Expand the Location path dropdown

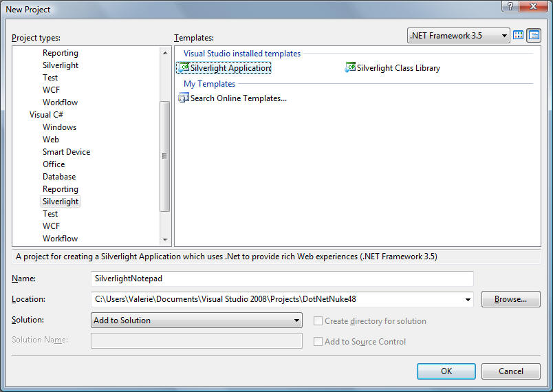468,300
